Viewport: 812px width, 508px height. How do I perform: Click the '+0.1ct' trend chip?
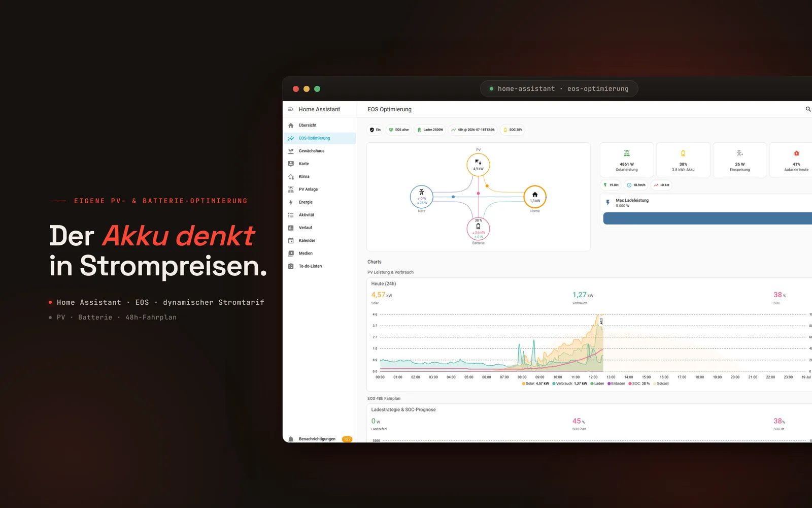[661, 185]
